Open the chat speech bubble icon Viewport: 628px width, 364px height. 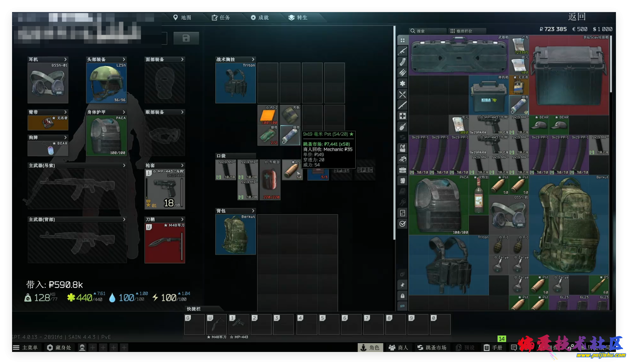pyautogui.click(x=514, y=348)
